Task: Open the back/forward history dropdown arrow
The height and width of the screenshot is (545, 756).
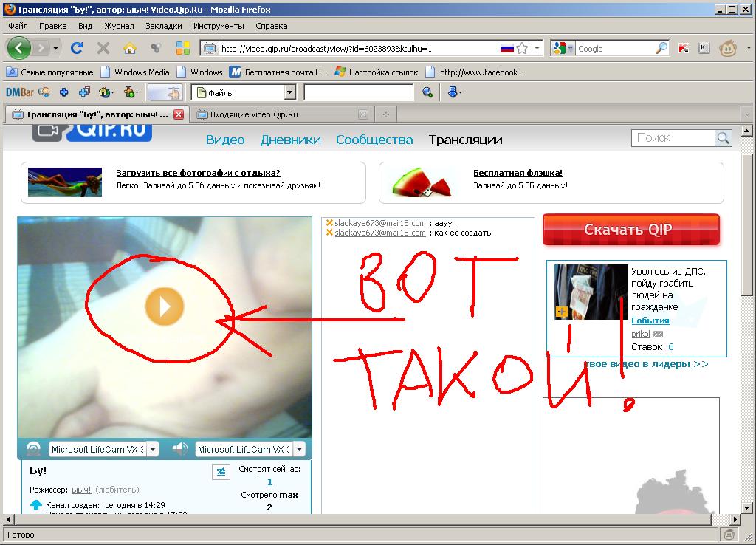Action: pyautogui.click(x=55, y=48)
